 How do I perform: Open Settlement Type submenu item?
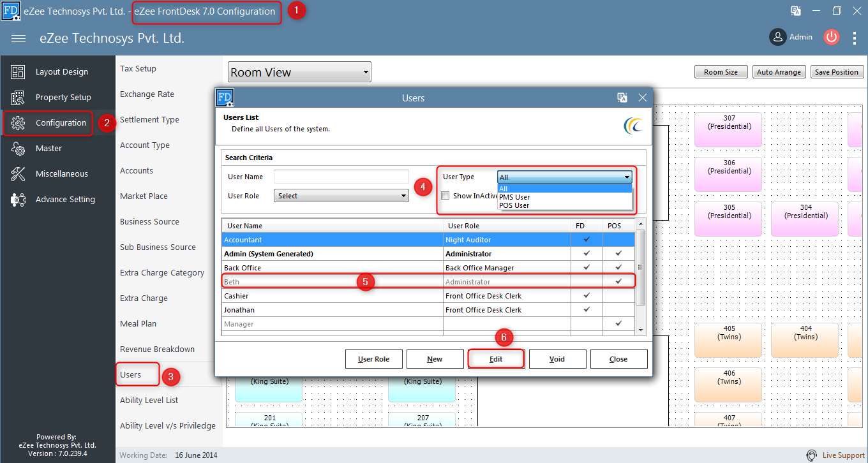click(149, 120)
